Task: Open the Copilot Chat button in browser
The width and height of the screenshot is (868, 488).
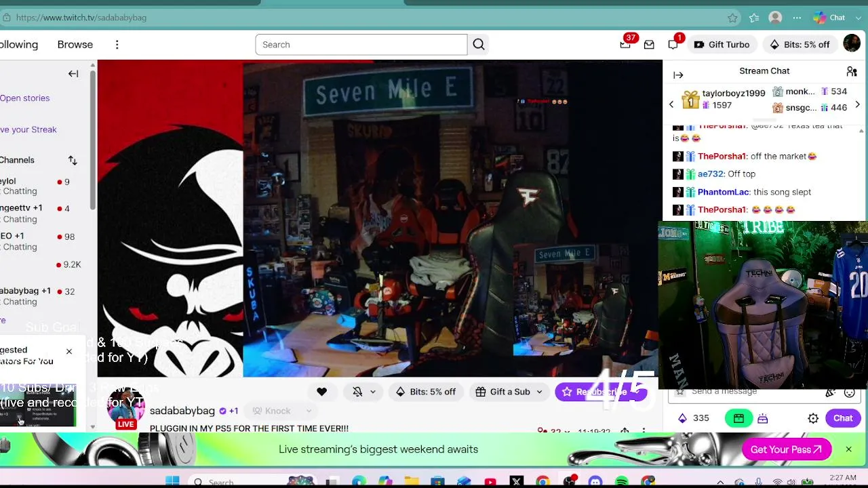Action: click(x=829, y=18)
